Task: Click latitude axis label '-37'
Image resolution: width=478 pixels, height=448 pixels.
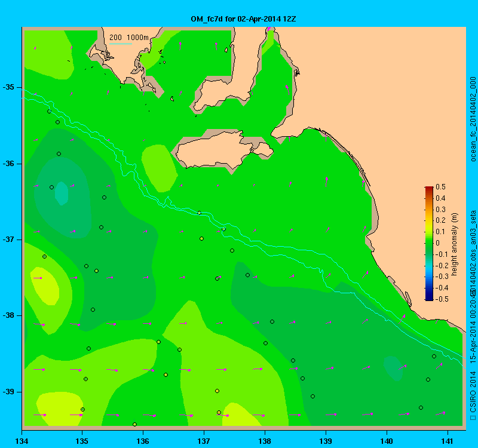Action: (x=8, y=240)
